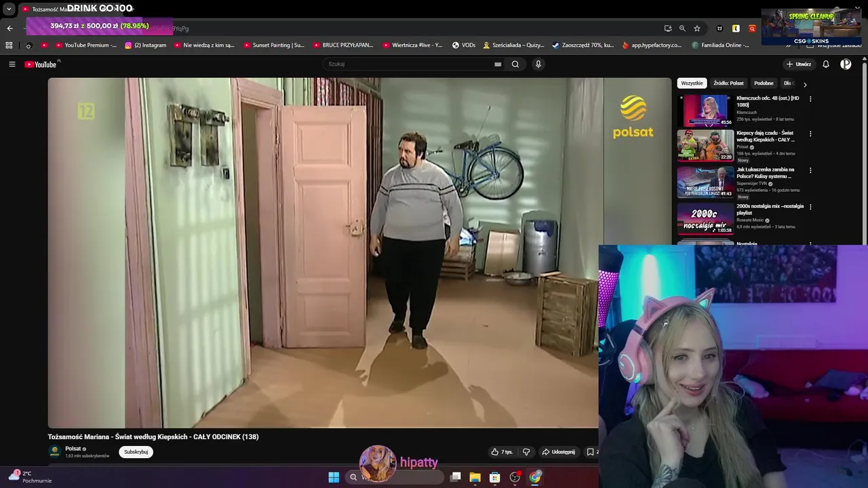Screen dimensions: 868x488
Task: Click the Tożsamość Mariana video title
Action: (x=153, y=437)
